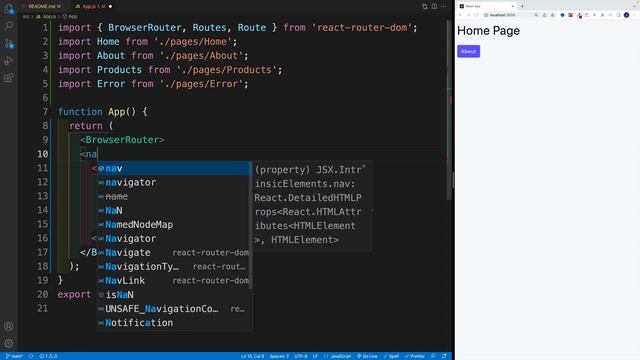Click Spell in the status bar
This screenshot has width=640, height=360.
click(391, 356)
